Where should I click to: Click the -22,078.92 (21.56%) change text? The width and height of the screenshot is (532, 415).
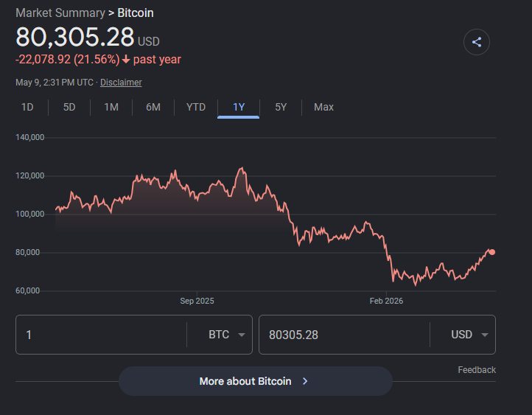coord(68,60)
